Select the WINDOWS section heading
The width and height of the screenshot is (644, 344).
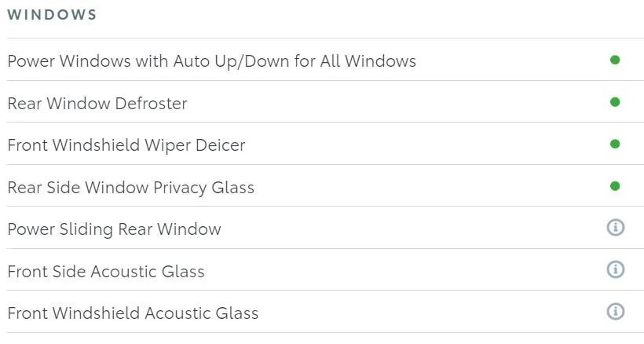(52, 15)
